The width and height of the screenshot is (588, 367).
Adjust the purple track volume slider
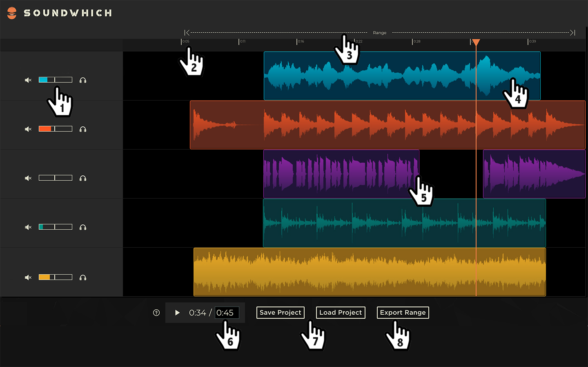tap(56, 178)
